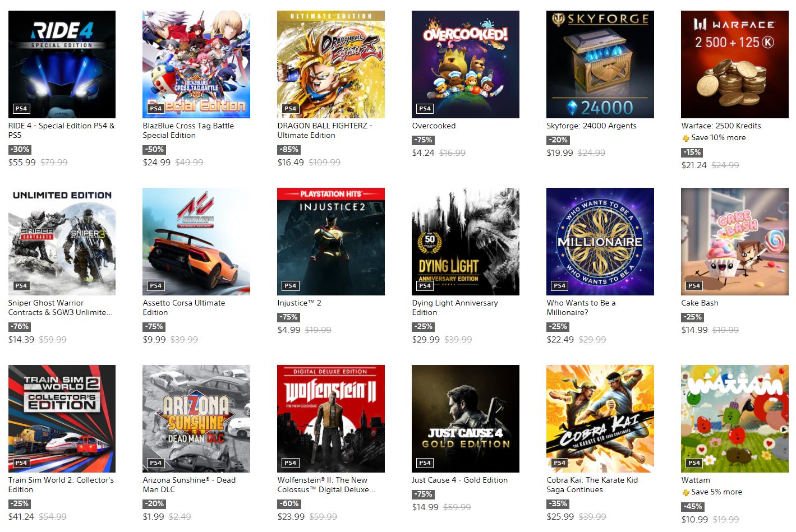Viewport: 796px width, 532px height.
Task: Open the Assetto Corsa Ultimate Edition title link
Action: pos(184,308)
